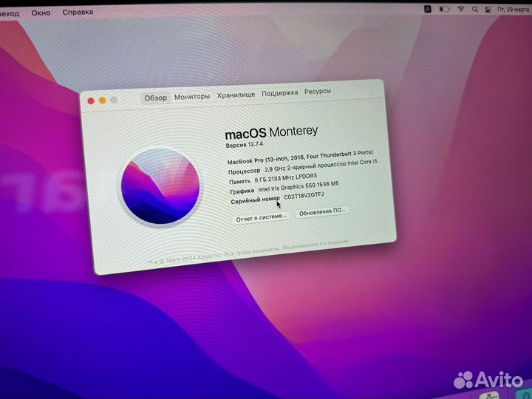The image size is (532, 399).
Task: Click the keyboard input source icon
Action: pos(428,10)
